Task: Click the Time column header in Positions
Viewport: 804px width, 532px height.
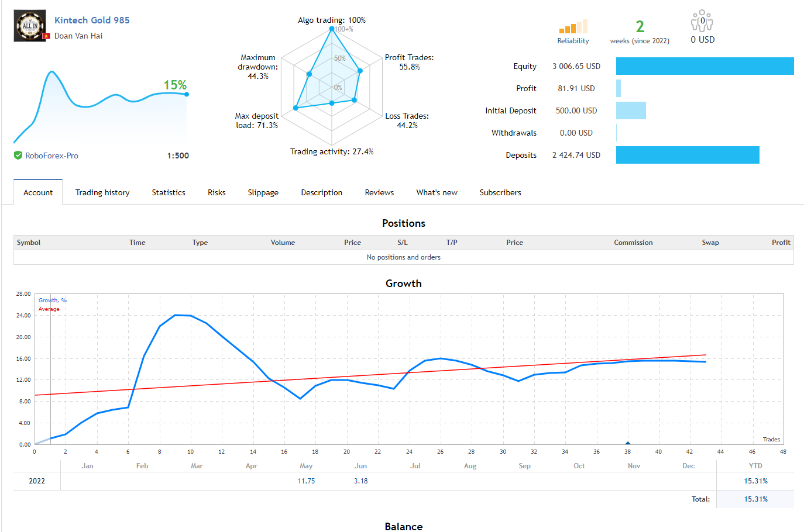Action: [x=138, y=243]
